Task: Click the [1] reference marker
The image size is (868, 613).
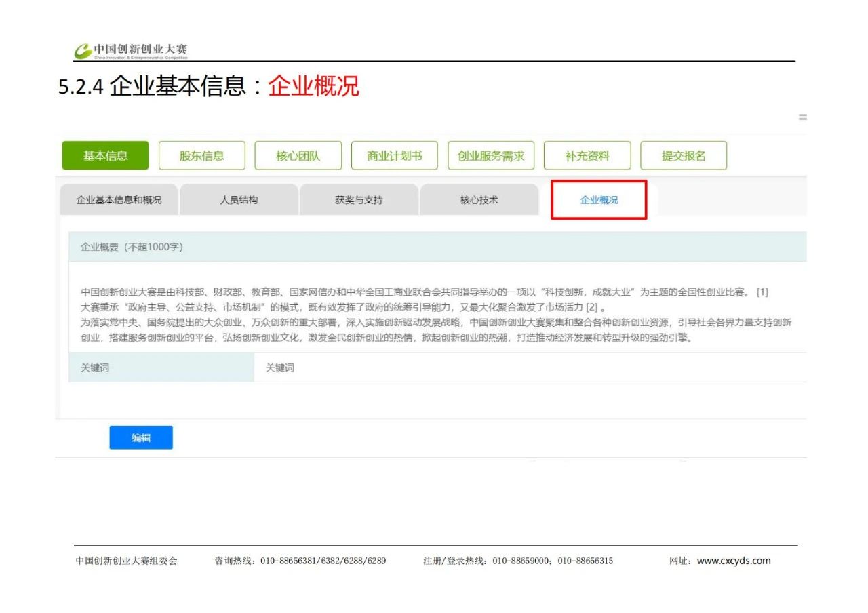Action: (762, 292)
